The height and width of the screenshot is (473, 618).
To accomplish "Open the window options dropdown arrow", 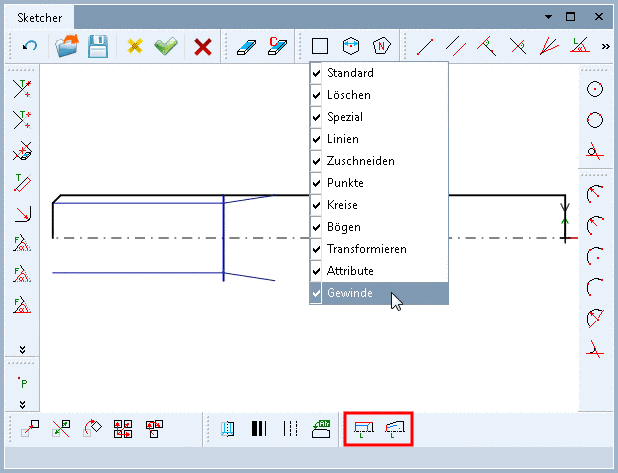I will click(548, 17).
